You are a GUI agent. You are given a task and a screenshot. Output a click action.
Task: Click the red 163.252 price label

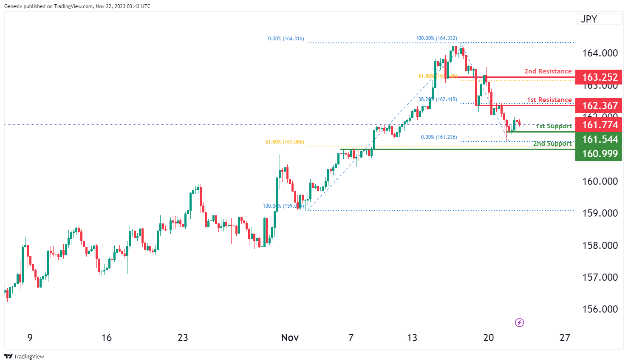pyautogui.click(x=599, y=77)
